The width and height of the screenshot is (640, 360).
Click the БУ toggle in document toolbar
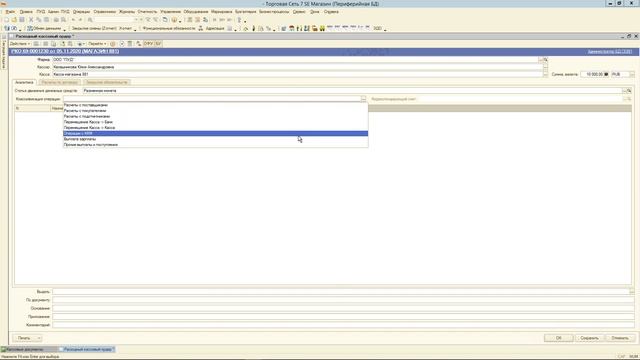(x=158, y=44)
